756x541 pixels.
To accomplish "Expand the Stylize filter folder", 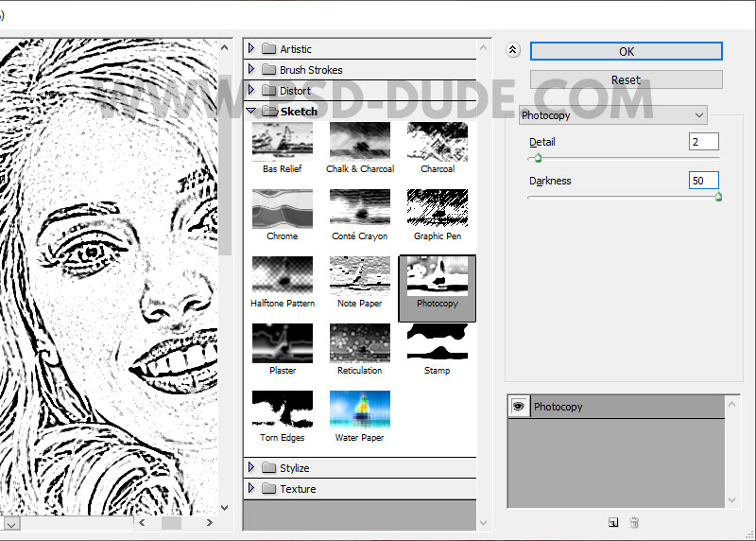I will pos(251,467).
